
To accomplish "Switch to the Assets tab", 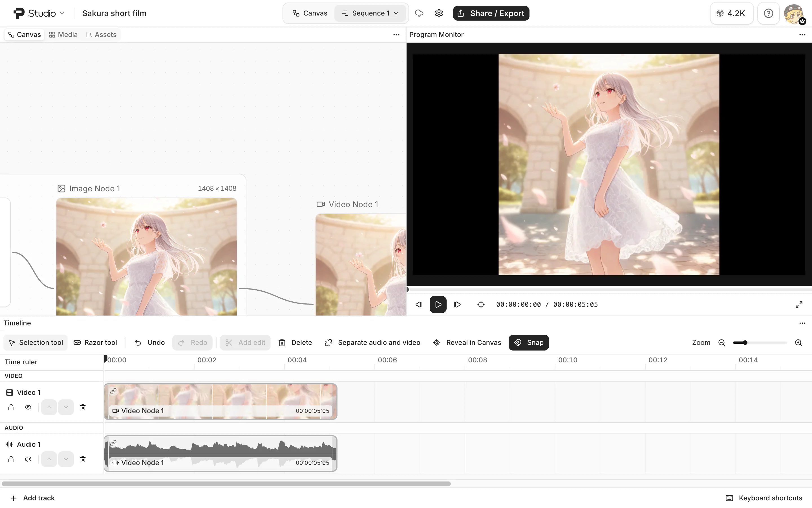I will pos(101,35).
